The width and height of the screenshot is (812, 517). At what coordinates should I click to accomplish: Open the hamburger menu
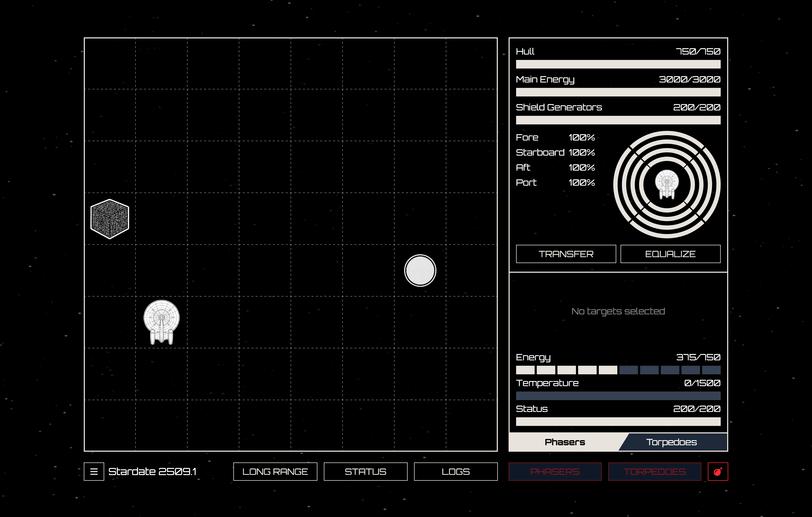[x=94, y=471]
